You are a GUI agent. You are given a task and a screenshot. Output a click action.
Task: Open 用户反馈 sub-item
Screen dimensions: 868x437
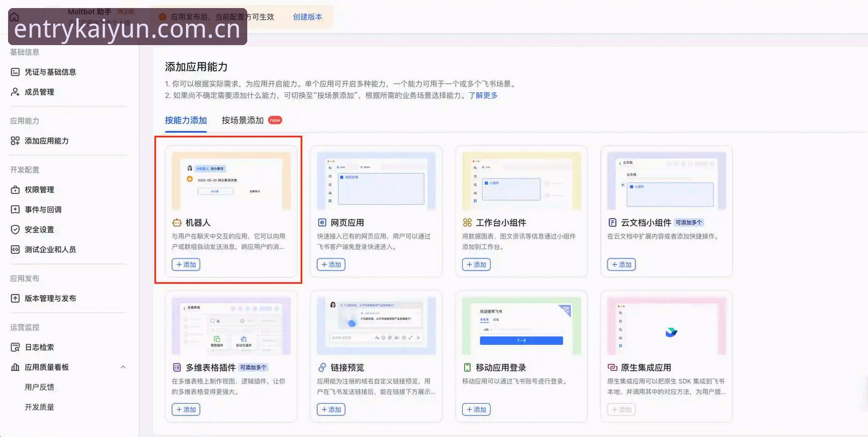pos(39,387)
